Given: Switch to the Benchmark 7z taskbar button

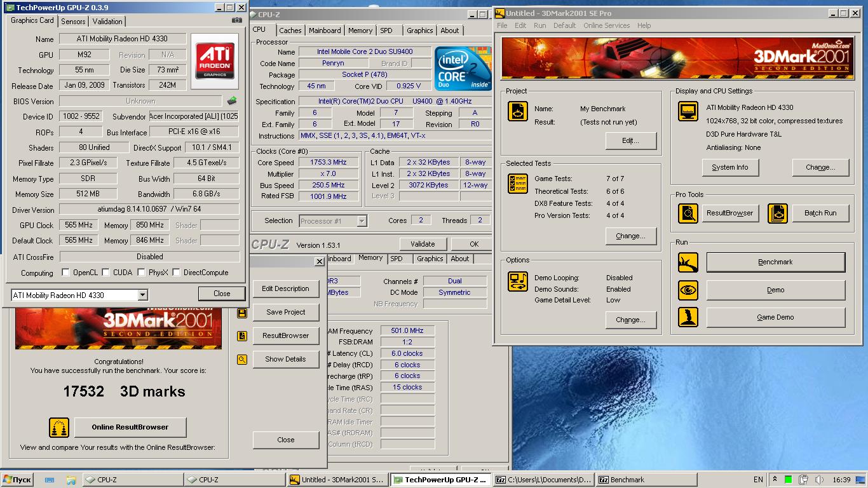Looking at the screenshot, I should point(646,480).
